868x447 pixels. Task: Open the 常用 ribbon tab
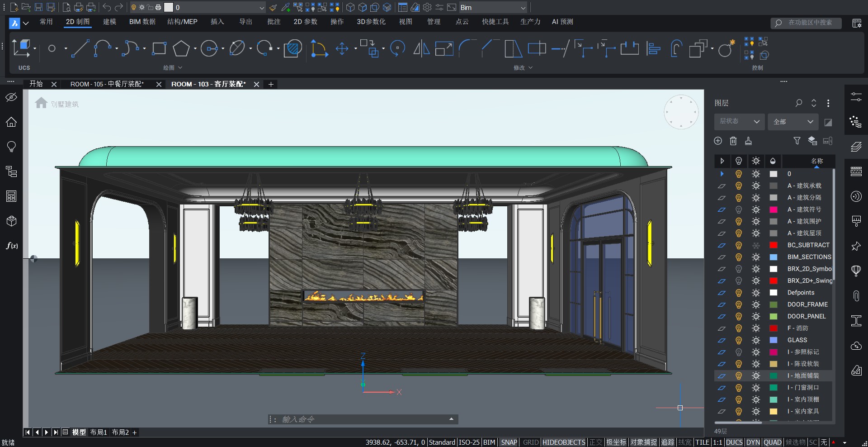(47, 22)
